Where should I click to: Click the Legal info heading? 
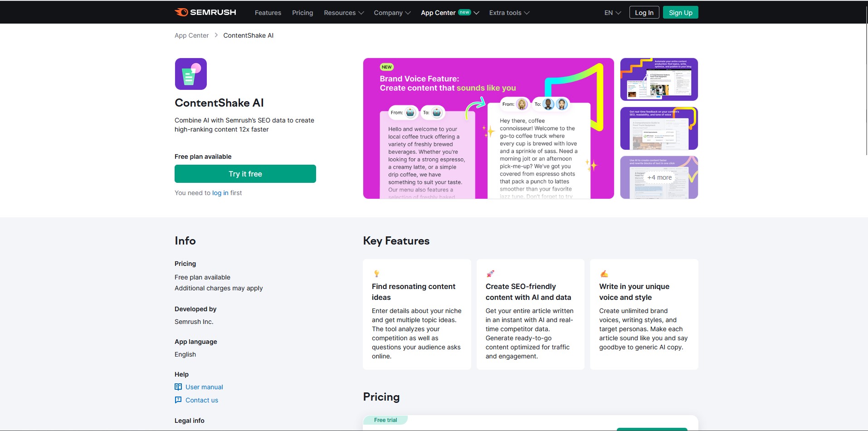pos(190,421)
